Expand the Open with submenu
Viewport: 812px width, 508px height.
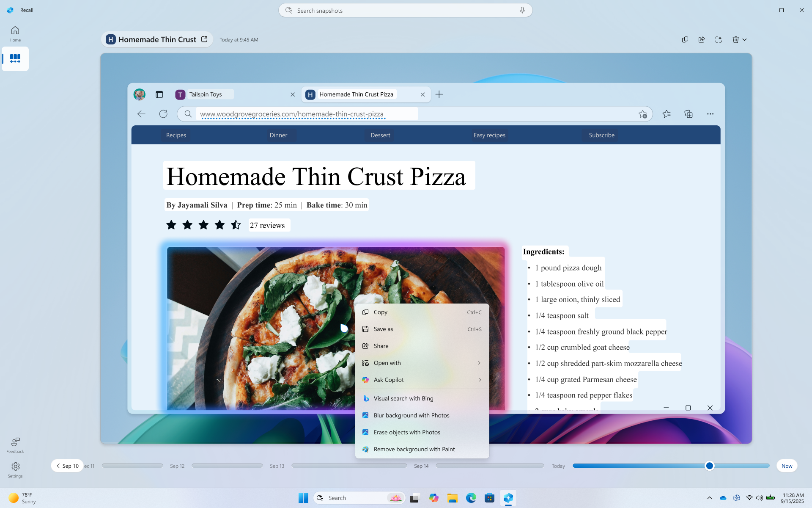(479, 363)
